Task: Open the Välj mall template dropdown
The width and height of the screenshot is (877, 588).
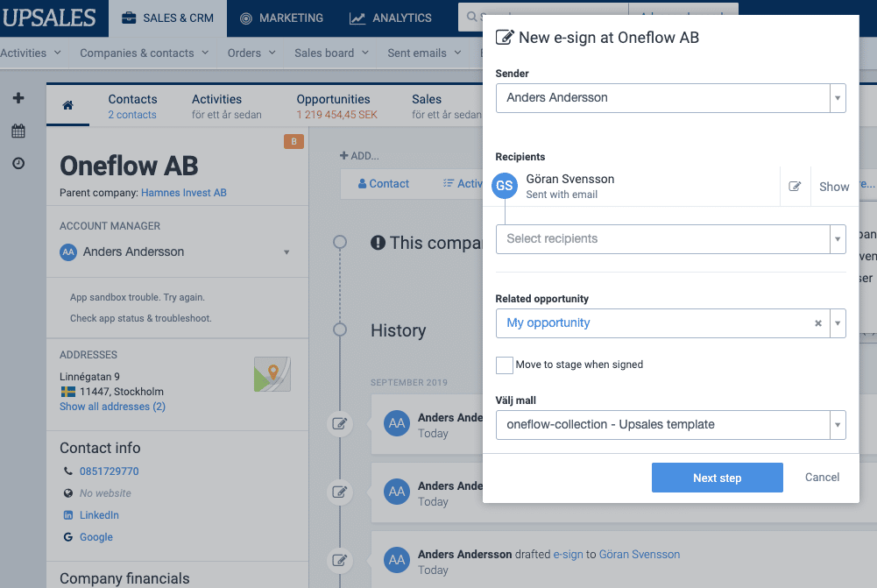Action: (838, 425)
